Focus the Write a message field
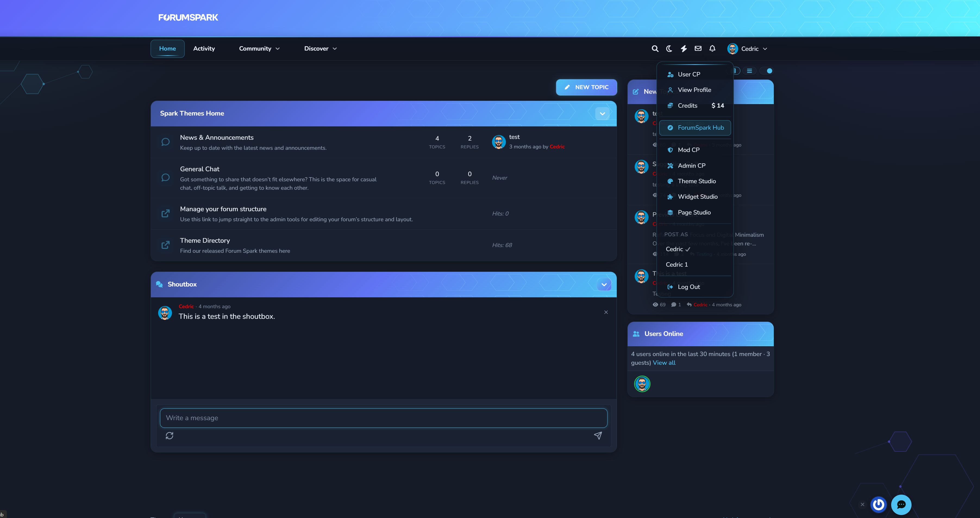Image resolution: width=980 pixels, height=518 pixels. tap(383, 418)
